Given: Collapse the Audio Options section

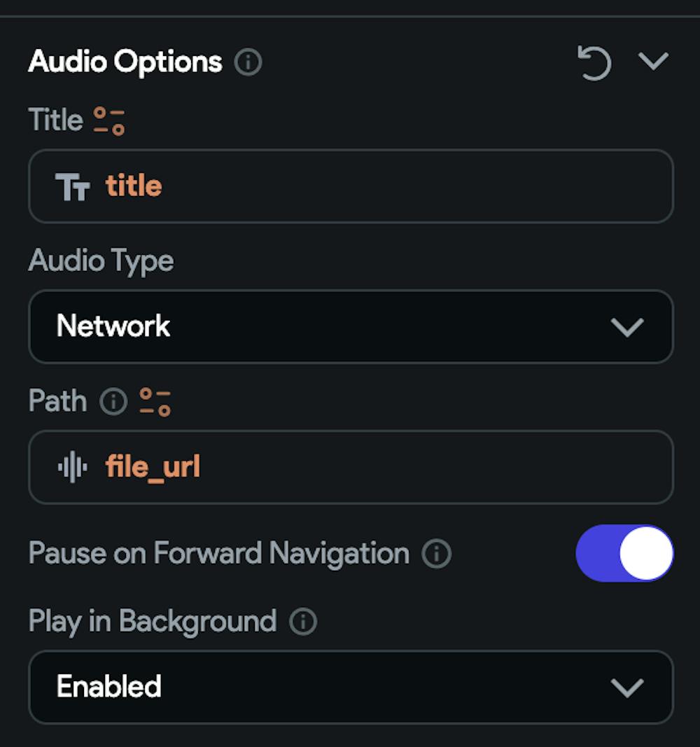Looking at the screenshot, I should pyautogui.click(x=654, y=62).
